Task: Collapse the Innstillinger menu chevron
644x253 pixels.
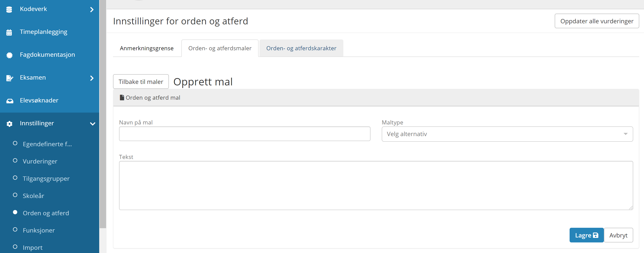Action: pyautogui.click(x=93, y=124)
